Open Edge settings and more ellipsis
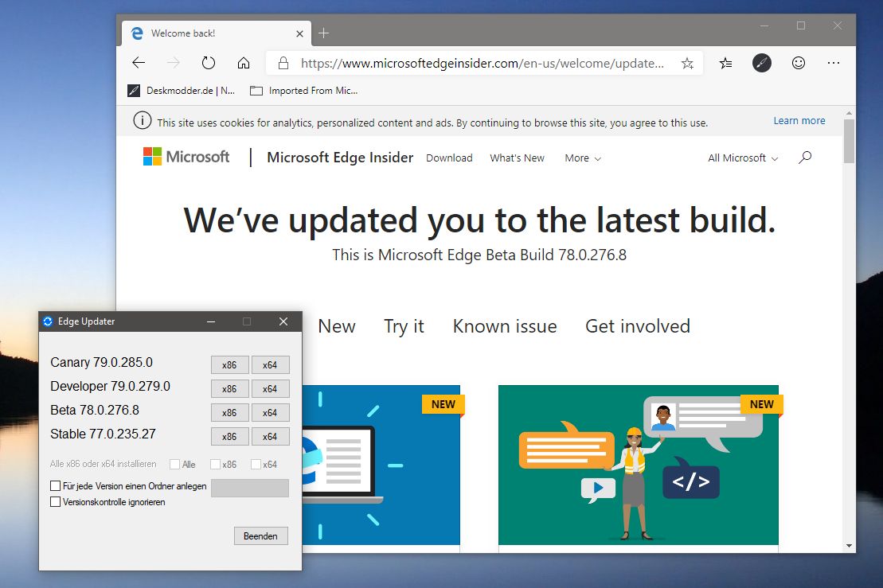Viewport: 883px width, 588px height. pyautogui.click(x=834, y=63)
